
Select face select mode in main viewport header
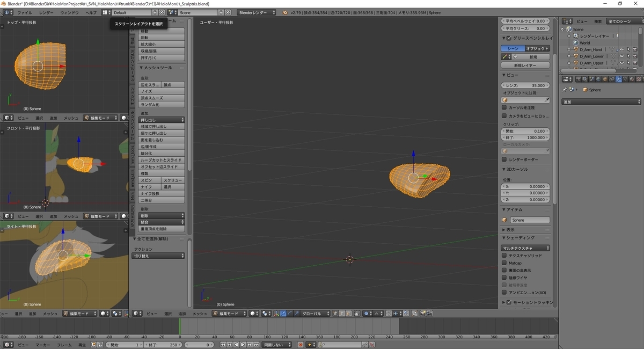349,313
